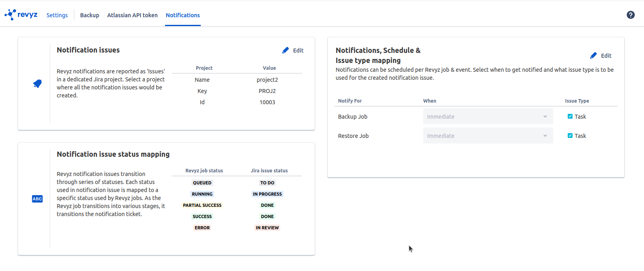This screenshot has width=644, height=271.
Task: Open the help question mark icon
Action: pos(630,15)
